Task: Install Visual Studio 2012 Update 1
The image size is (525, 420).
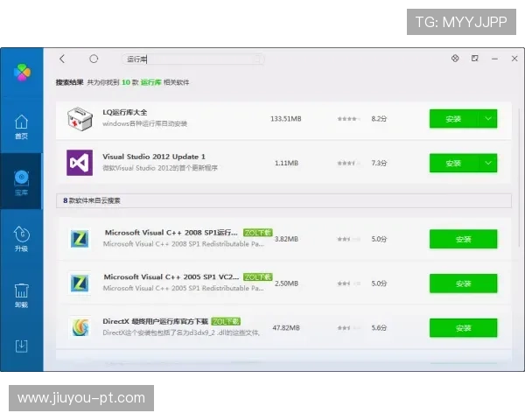Action: click(452, 163)
